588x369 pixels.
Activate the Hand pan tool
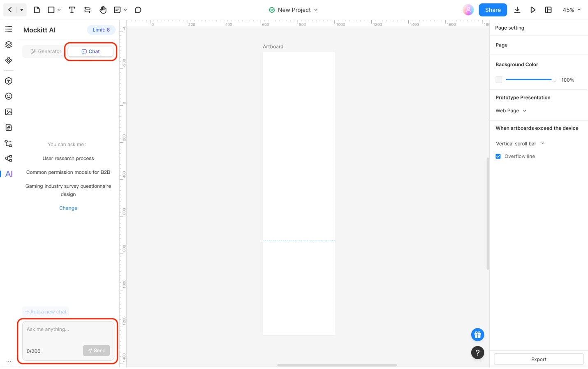[x=103, y=10]
